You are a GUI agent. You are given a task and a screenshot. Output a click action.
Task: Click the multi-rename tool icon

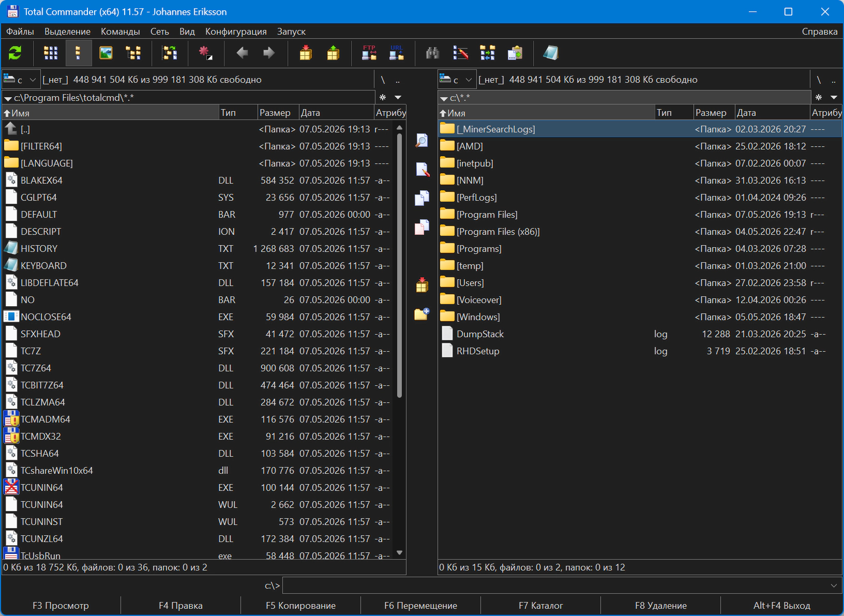(x=460, y=53)
